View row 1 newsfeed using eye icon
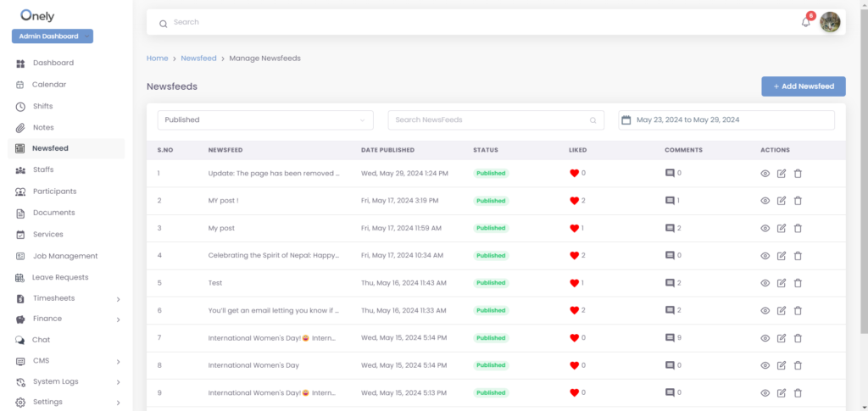 click(x=765, y=174)
